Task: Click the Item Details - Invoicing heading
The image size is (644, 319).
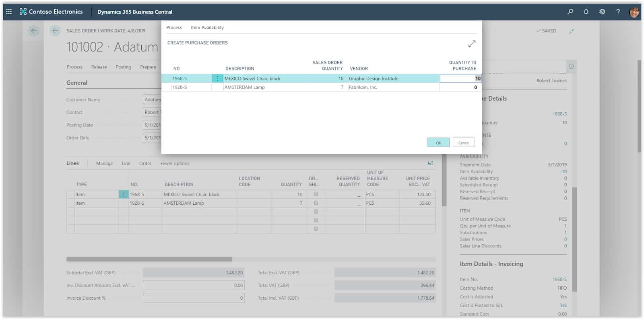Action: pyautogui.click(x=491, y=264)
